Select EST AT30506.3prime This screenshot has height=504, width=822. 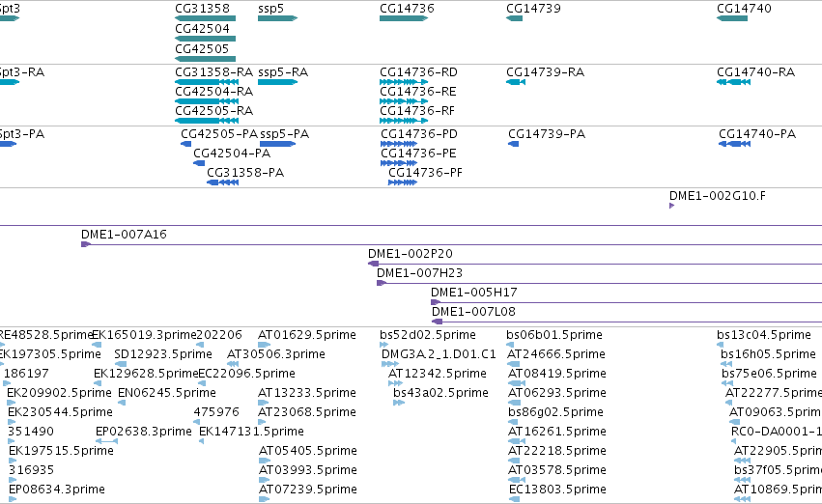[x=276, y=354]
